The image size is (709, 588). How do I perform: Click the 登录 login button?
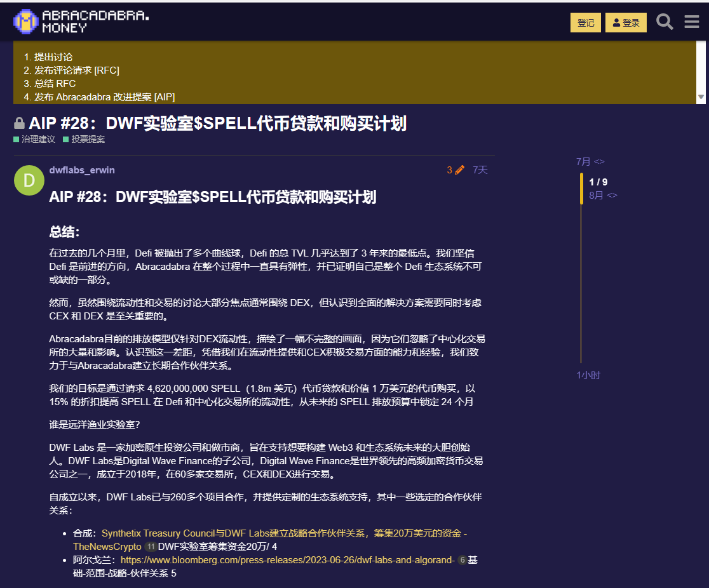click(626, 22)
